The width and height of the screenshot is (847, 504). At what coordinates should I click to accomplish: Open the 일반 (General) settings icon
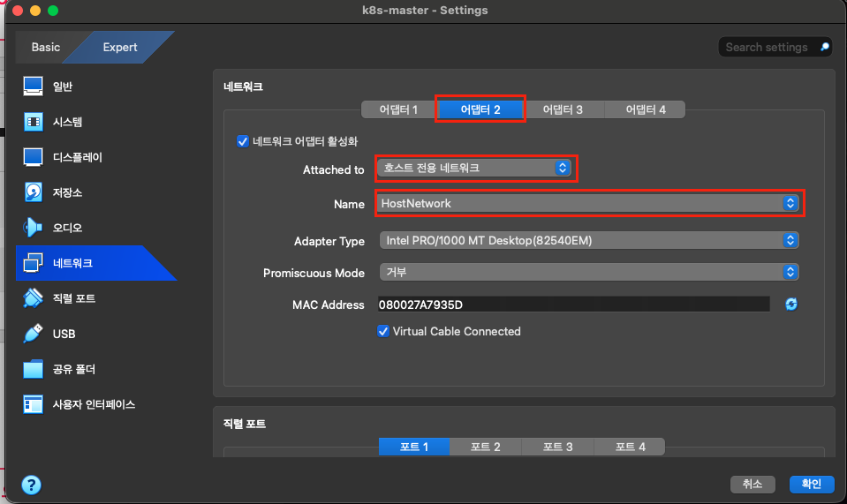(33, 87)
